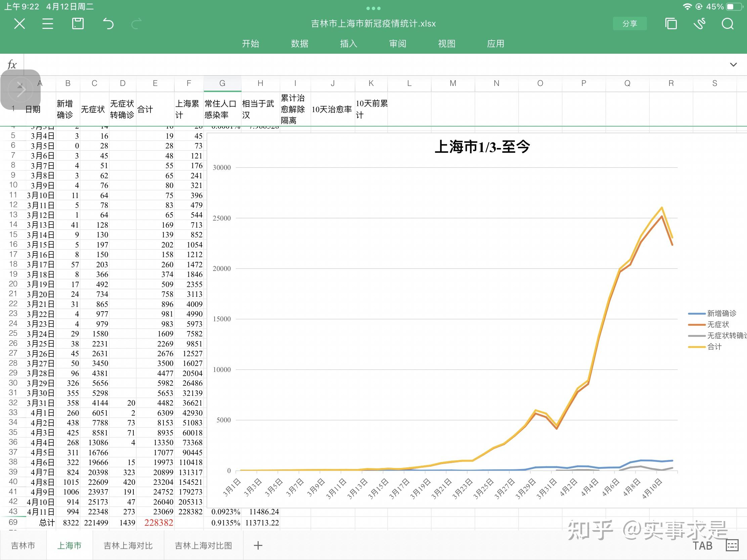Screen dimensions: 747x560
Task: Select the 10天治愈率 header cell
Action: (x=333, y=109)
